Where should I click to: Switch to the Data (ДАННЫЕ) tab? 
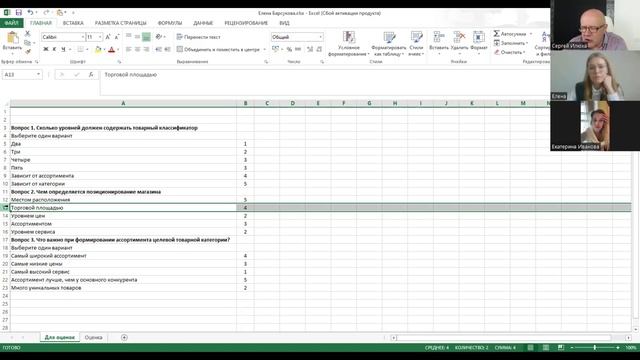tap(203, 23)
